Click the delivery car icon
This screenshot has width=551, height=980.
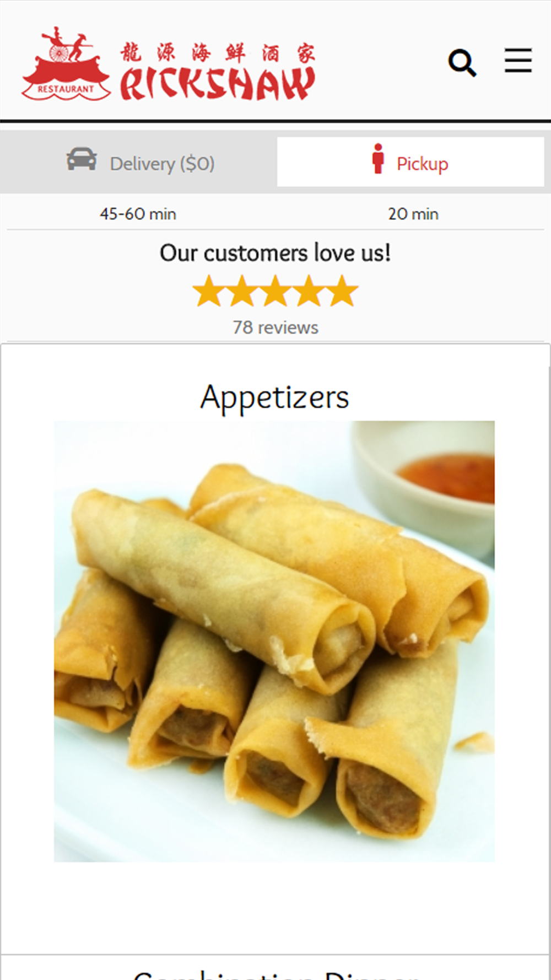[x=82, y=160]
